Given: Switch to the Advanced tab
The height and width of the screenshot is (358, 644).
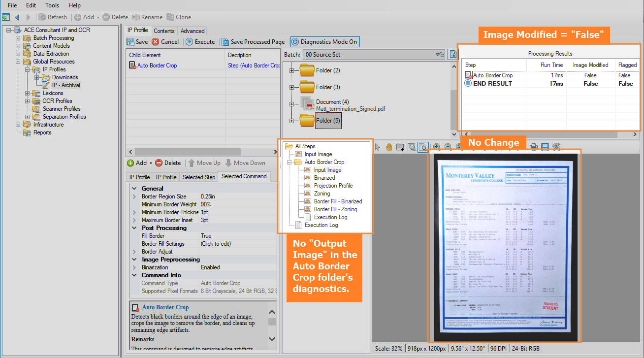Looking at the screenshot, I should pyautogui.click(x=192, y=31).
